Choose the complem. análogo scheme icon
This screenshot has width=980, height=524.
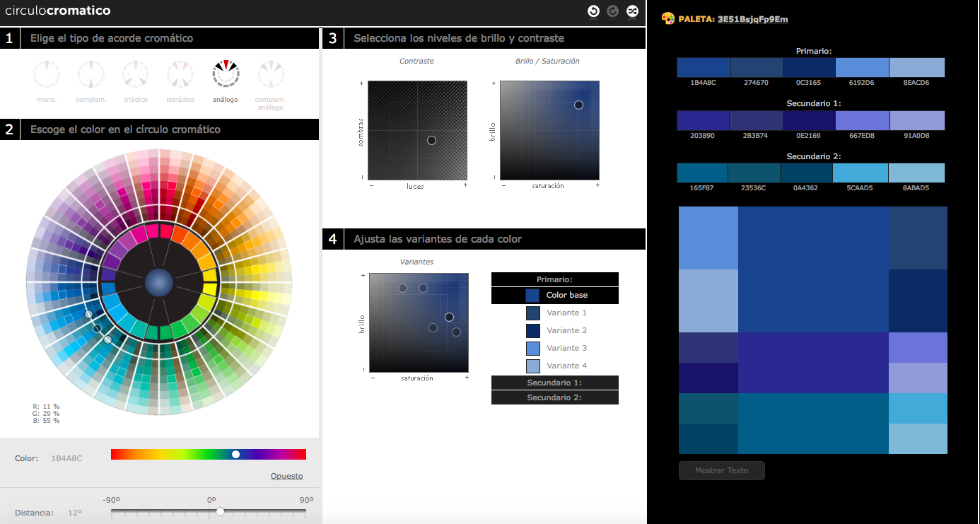point(270,74)
